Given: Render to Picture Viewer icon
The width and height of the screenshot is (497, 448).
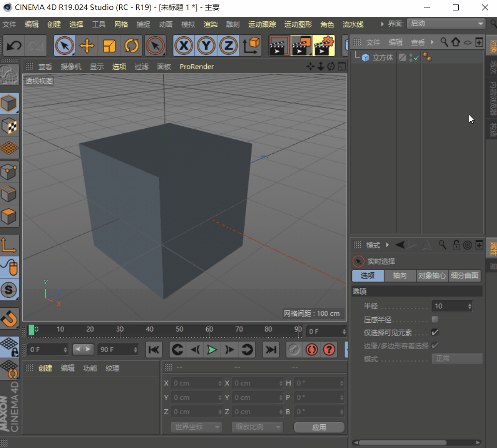Looking at the screenshot, I should (302, 46).
